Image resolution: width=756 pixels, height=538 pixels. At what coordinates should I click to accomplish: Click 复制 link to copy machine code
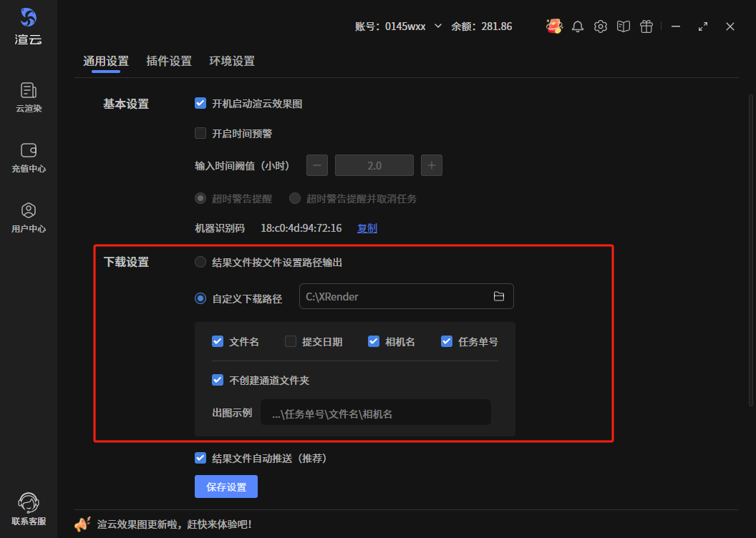pyautogui.click(x=367, y=228)
